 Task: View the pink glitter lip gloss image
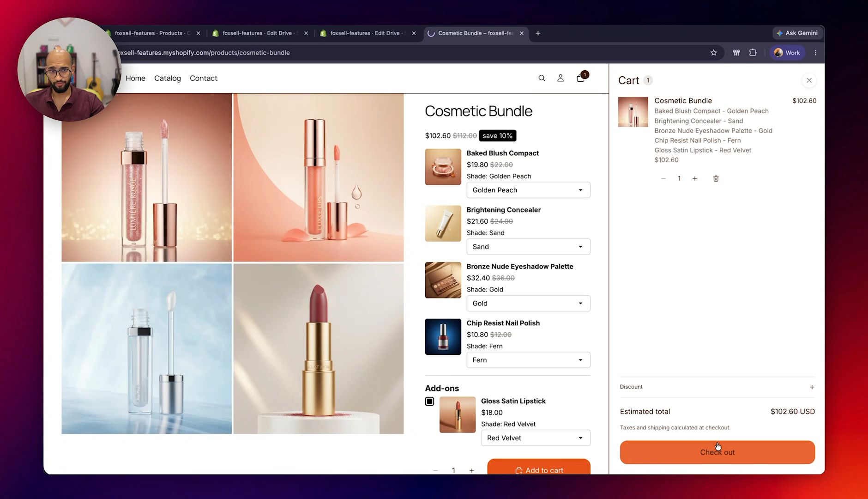point(147,177)
